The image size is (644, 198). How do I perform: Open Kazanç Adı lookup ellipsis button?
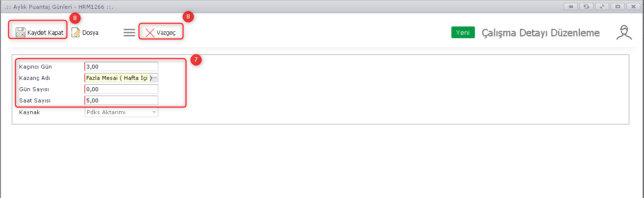pyautogui.click(x=154, y=77)
